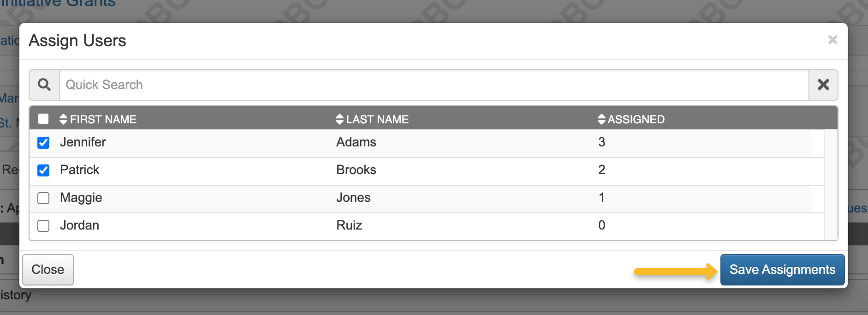Image resolution: width=868 pixels, height=315 pixels.
Task: Check the Jordan Ruiz checkbox
Action: 43,225
